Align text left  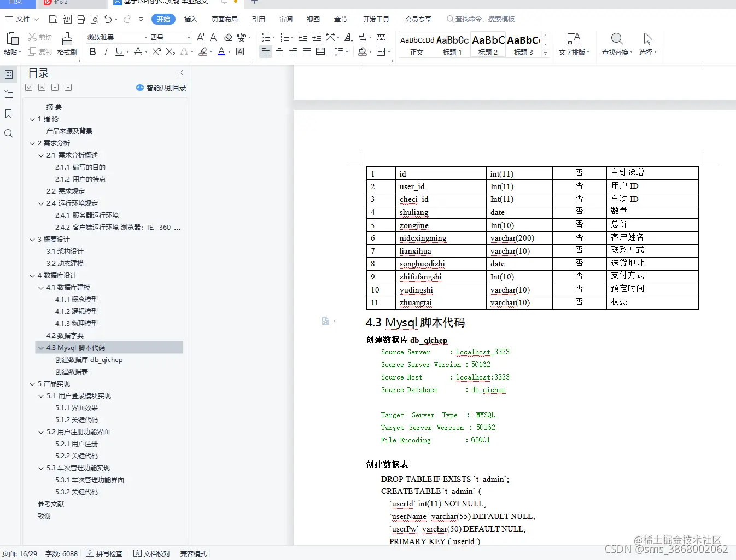266,51
